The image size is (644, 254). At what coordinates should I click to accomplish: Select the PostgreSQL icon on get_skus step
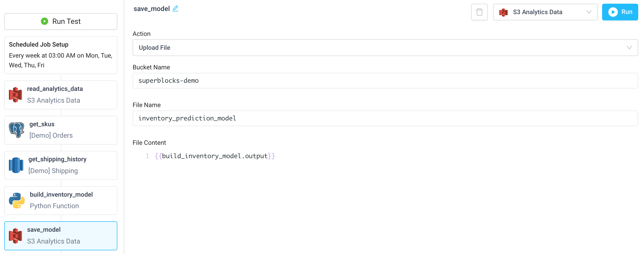tap(16, 130)
